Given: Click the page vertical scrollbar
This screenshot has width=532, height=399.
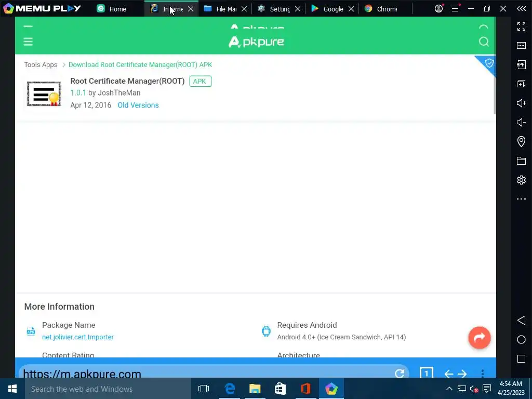Looking at the screenshot, I should tap(495, 66).
